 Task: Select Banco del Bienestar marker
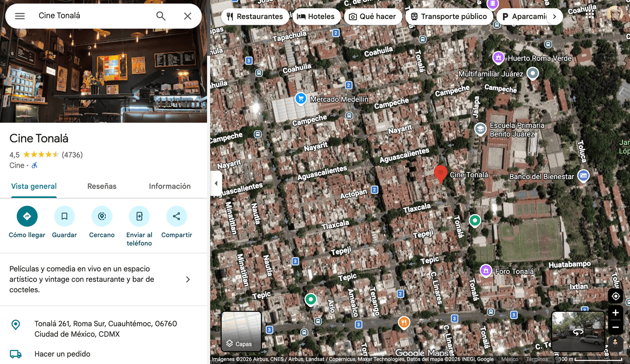pos(584,176)
